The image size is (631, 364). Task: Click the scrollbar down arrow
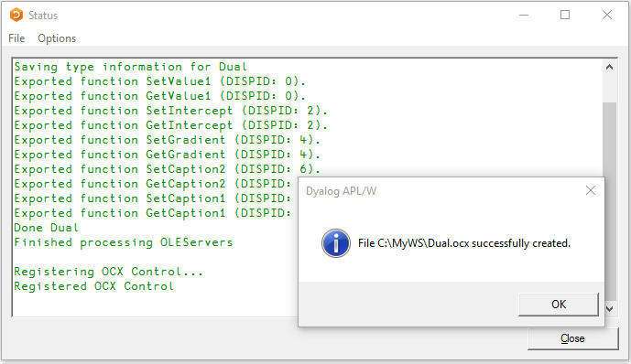[609, 308]
